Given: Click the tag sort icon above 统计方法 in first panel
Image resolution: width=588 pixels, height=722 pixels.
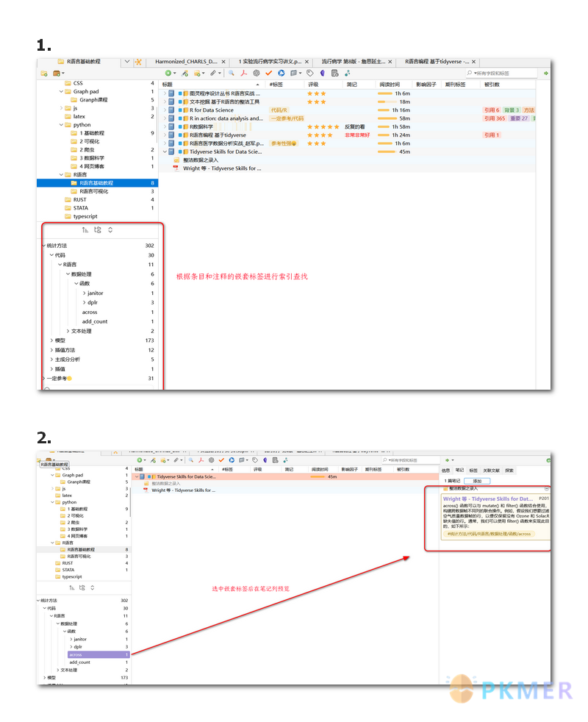Looking at the screenshot, I should (x=85, y=230).
